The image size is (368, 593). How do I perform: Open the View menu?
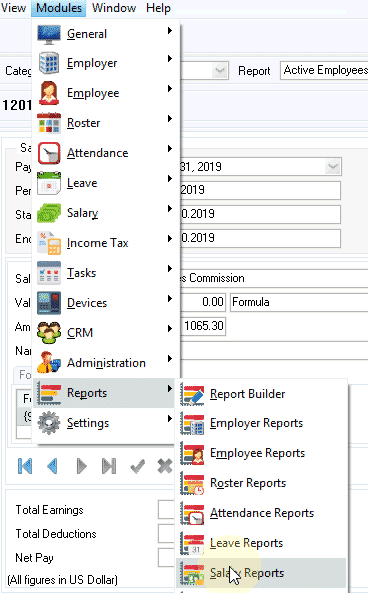[x=13, y=8]
